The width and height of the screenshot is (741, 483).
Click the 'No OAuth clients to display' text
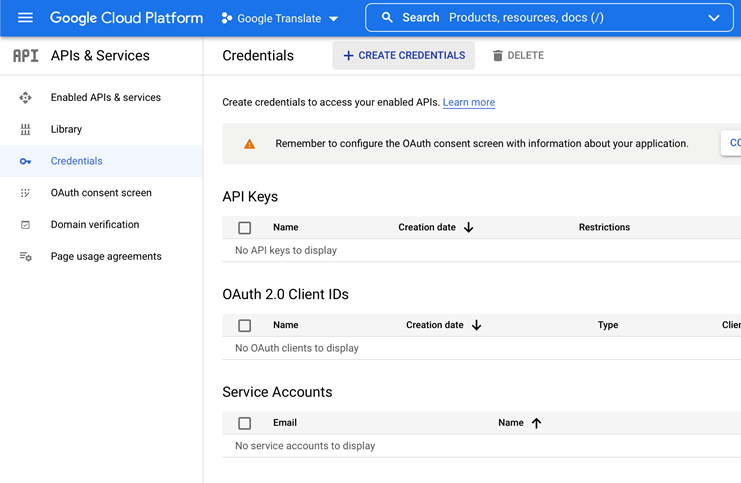click(x=297, y=348)
